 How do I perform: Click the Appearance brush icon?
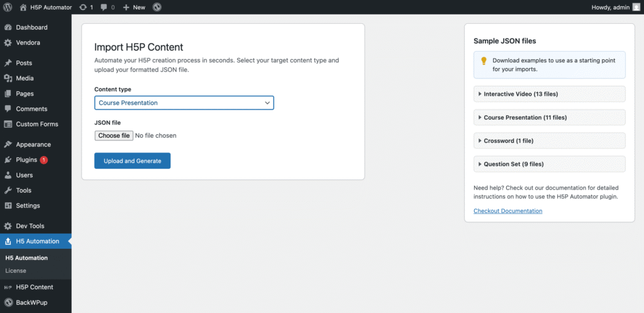pyautogui.click(x=8, y=144)
